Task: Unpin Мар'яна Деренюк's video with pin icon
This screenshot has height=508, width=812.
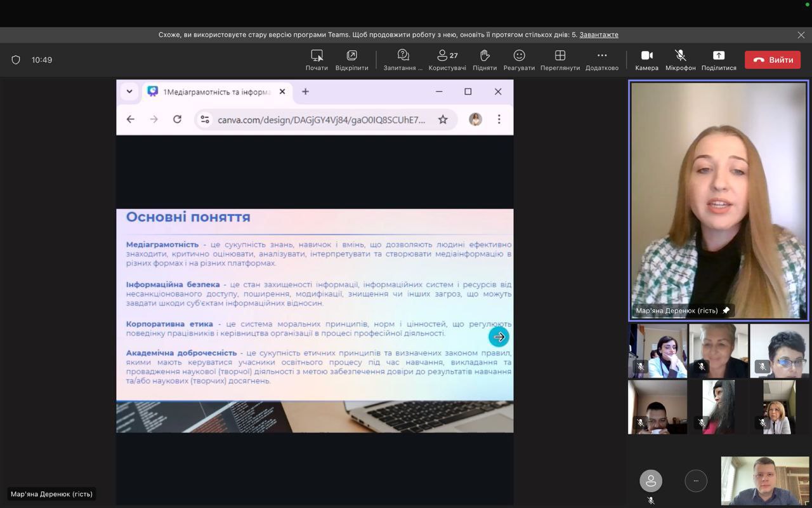Action: click(726, 311)
